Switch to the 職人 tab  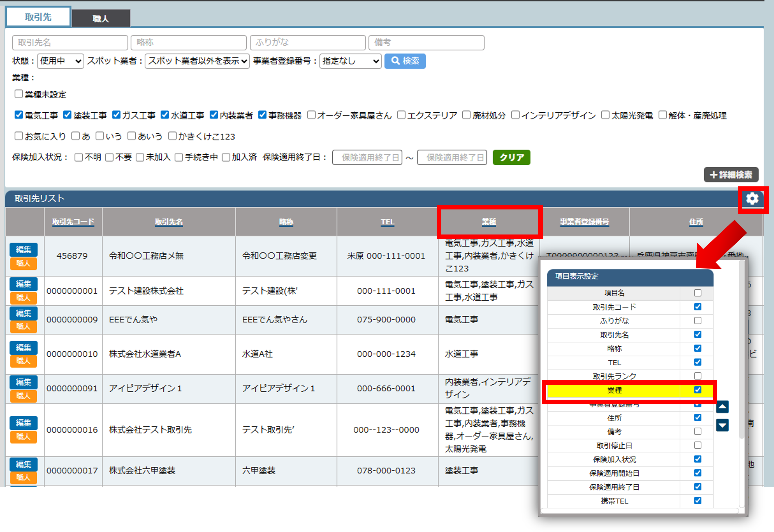click(101, 18)
